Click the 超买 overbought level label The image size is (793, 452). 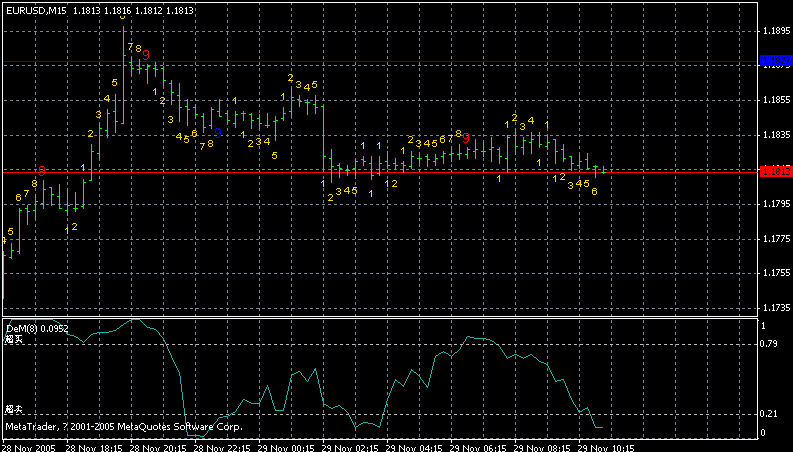pyautogui.click(x=13, y=340)
